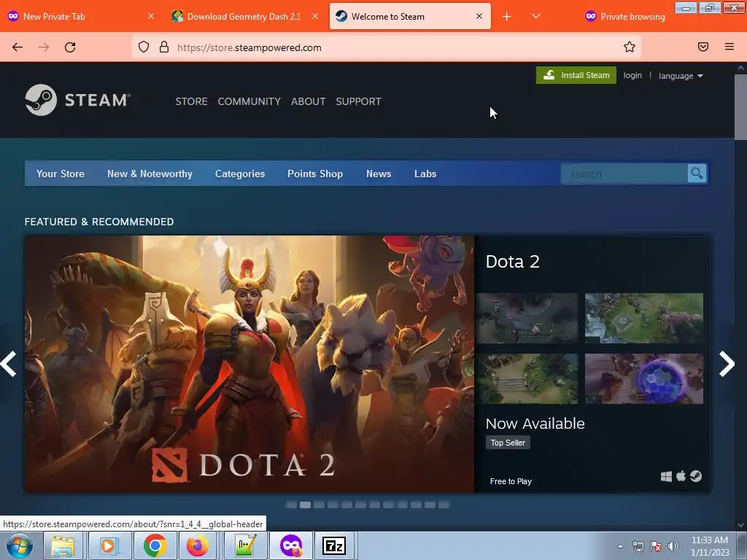Open the COMMUNITY menu

click(x=249, y=101)
